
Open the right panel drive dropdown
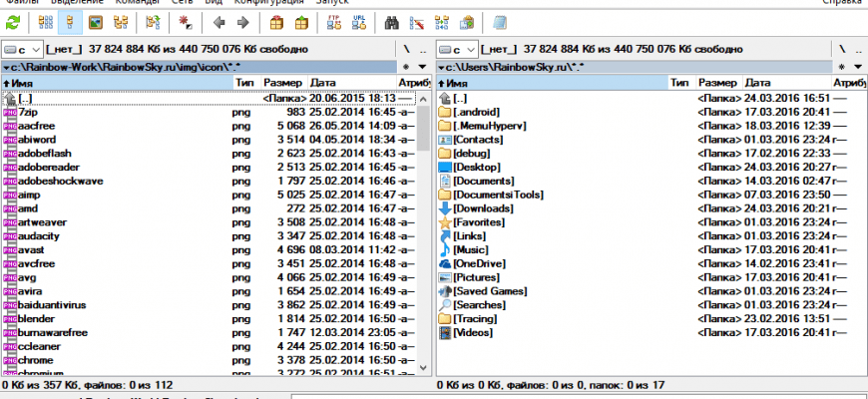coord(457,50)
